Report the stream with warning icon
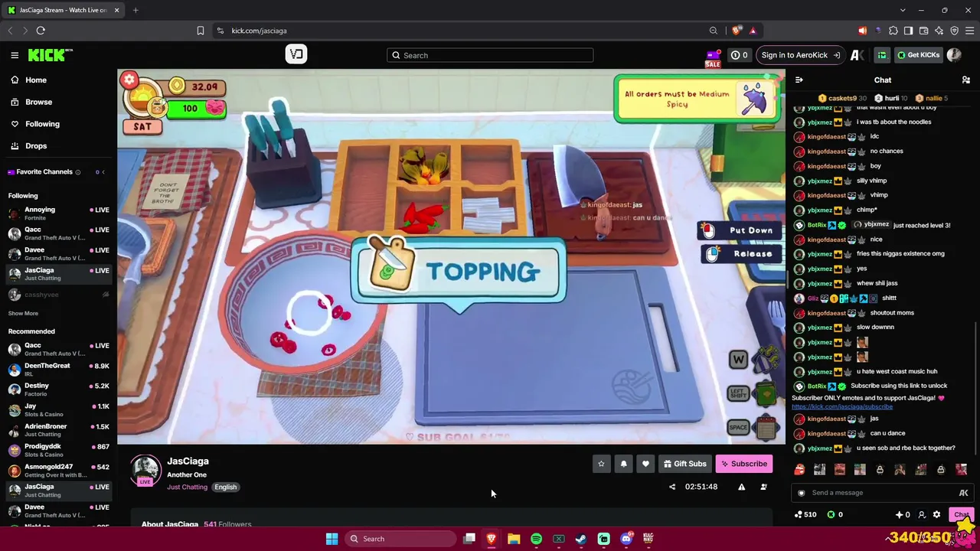This screenshot has width=980, height=551. (x=741, y=487)
